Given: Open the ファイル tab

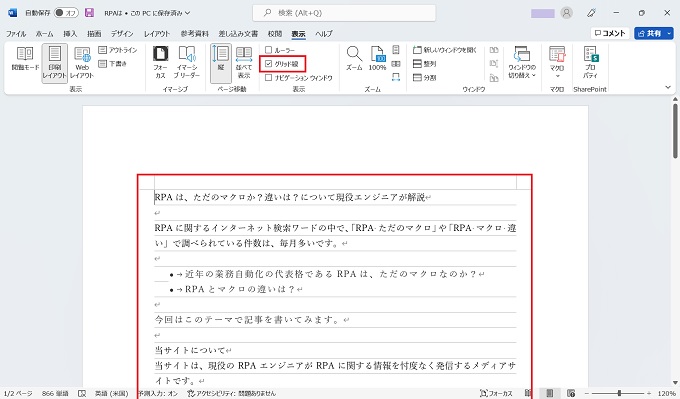Looking at the screenshot, I should coord(16,33).
